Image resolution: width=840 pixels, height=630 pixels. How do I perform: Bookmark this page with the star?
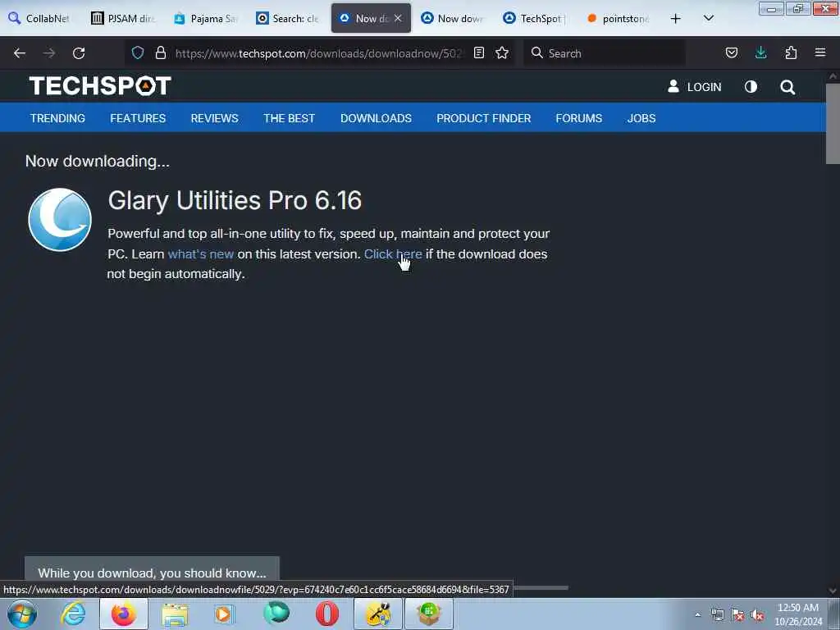click(x=502, y=52)
